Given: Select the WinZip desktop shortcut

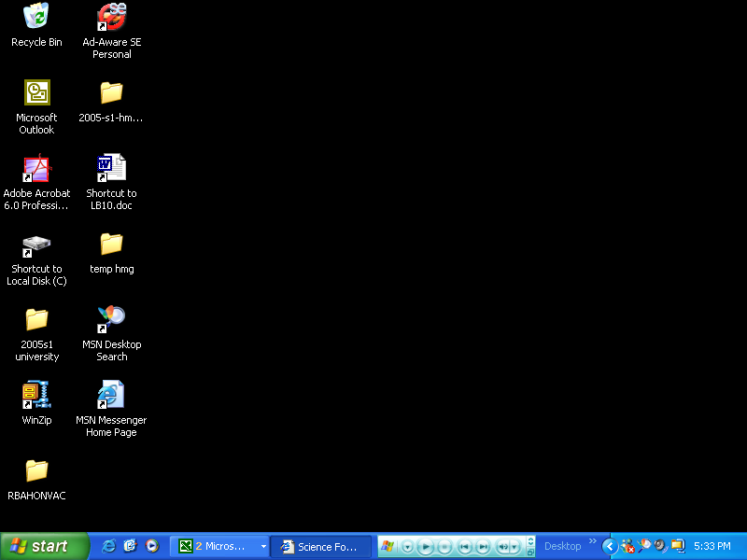Looking at the screenshot, I should tap(36, 395).
